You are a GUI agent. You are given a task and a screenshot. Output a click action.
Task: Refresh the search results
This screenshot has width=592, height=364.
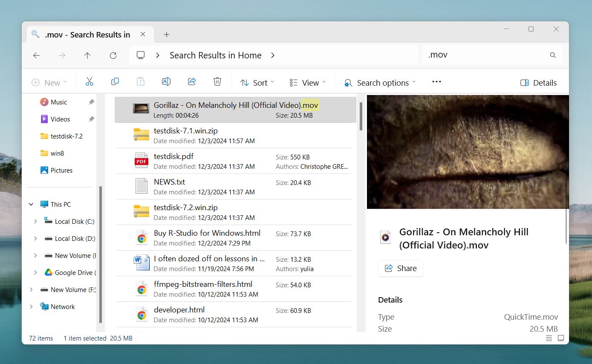tap(113, 55)
